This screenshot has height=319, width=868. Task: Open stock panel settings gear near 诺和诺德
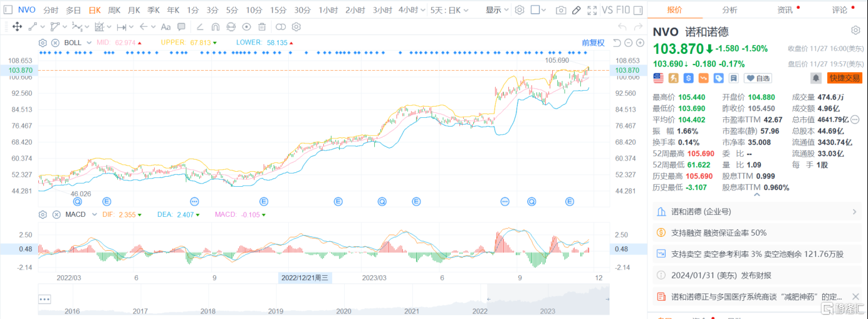pos(855,31)
